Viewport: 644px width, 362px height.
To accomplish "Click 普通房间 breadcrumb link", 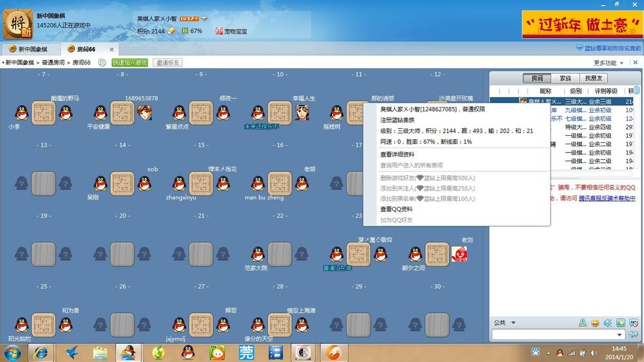I will point(53,62).
